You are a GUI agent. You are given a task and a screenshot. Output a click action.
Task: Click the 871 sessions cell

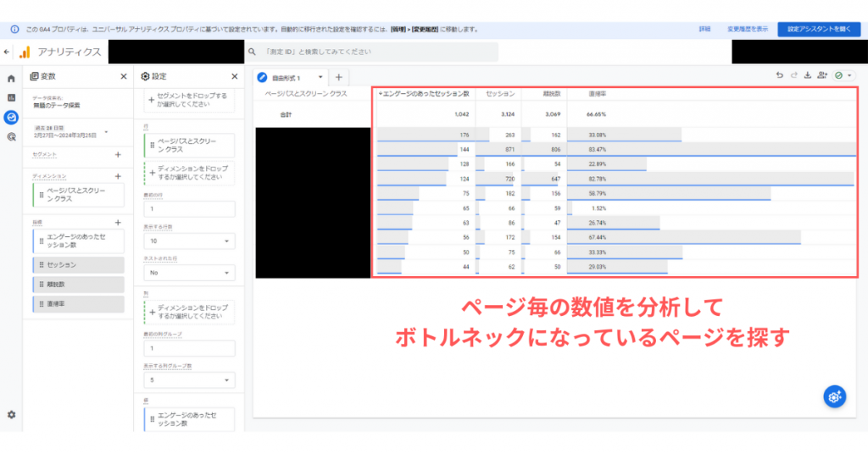pyautogui.click(x=509, y=149)
